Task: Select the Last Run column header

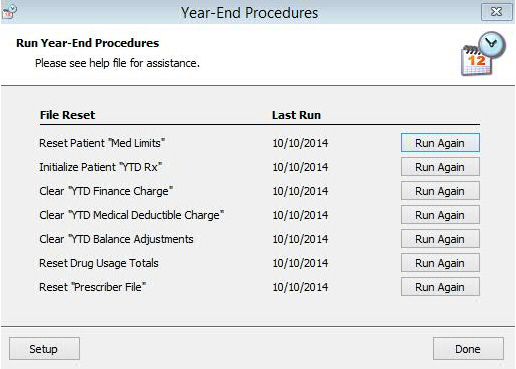Action: pyautogui.click(x=296, y=115)
